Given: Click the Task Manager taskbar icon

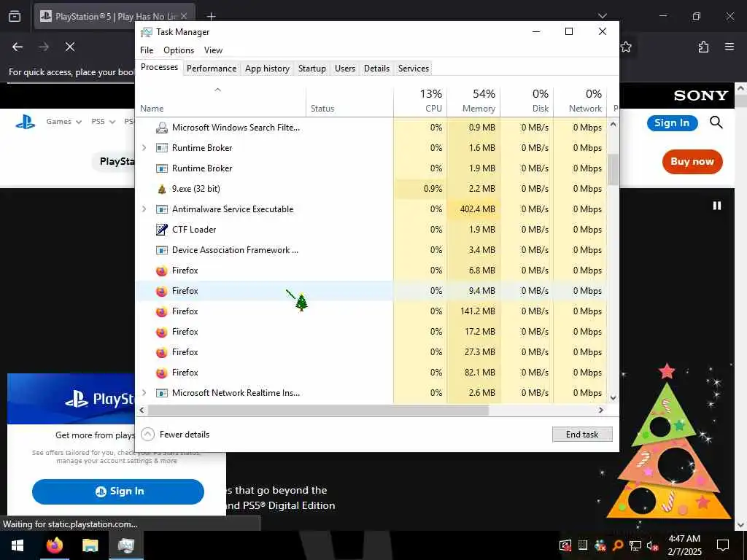Looking at the screenshot, I should [125, 545].
